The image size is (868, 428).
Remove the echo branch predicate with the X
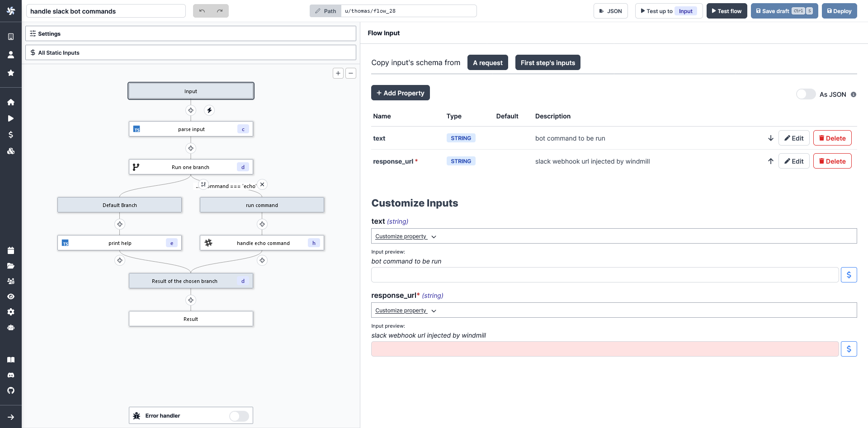coord(262,184)
